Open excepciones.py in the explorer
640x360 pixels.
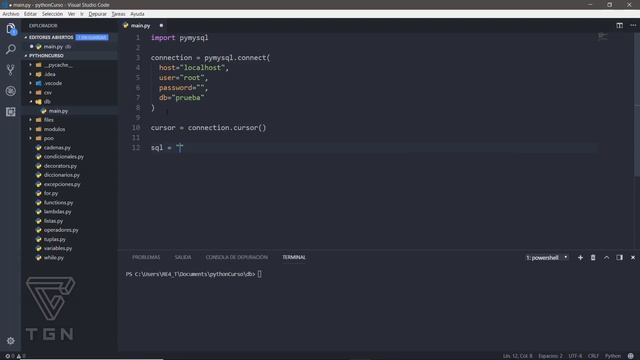(62, 184)
